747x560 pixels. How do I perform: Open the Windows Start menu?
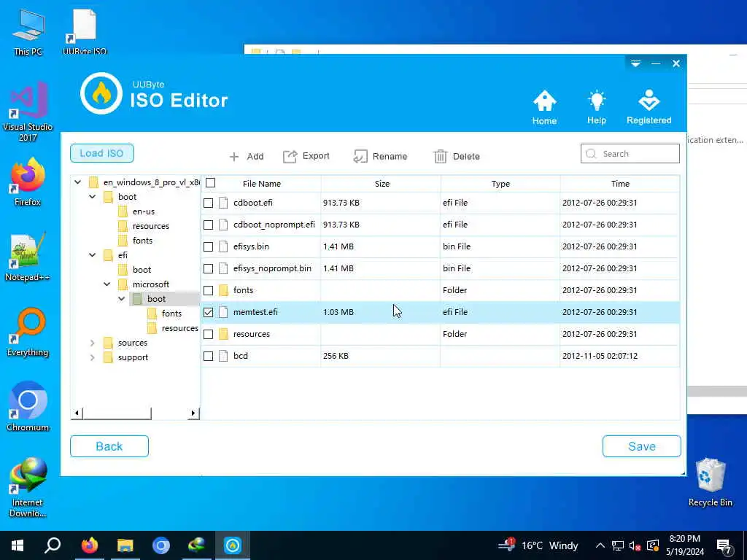point(18,545)
